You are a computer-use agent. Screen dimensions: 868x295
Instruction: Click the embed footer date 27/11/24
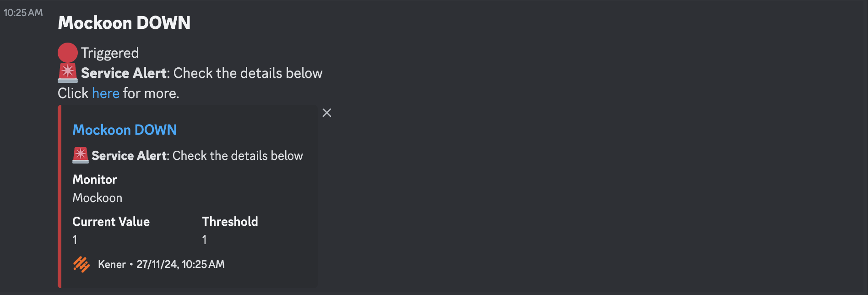(157, 264)
